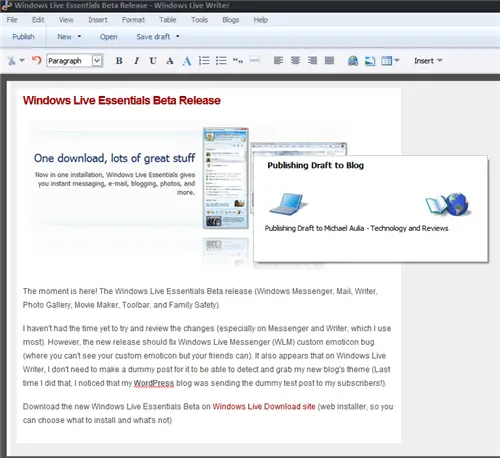Apply bulleted list formatting
Viewport: 500px width, 458px height.
point(221,61)
